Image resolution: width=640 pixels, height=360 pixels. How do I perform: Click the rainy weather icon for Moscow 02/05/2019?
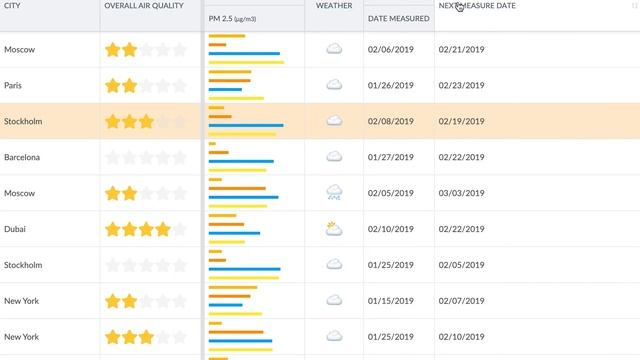[334, 192]
